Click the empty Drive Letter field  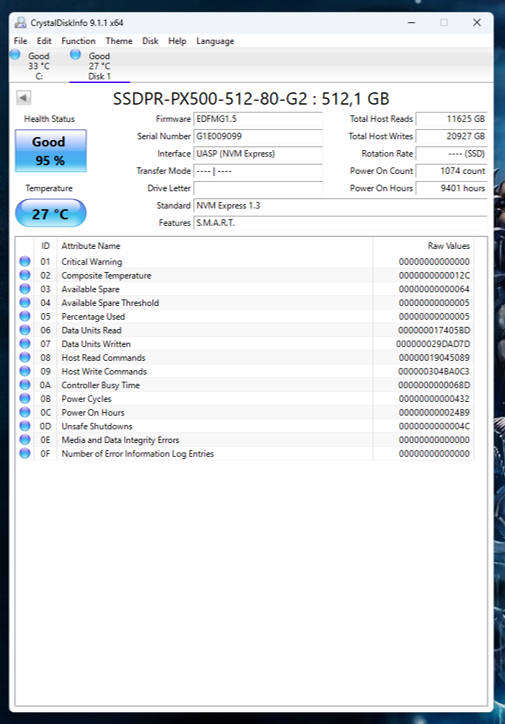(x=258, y=188)
